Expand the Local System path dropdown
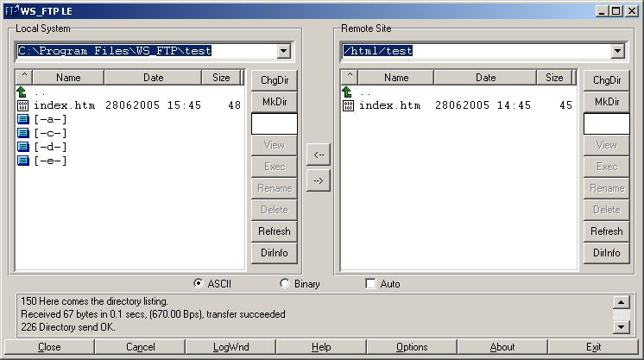 (283, 51)
